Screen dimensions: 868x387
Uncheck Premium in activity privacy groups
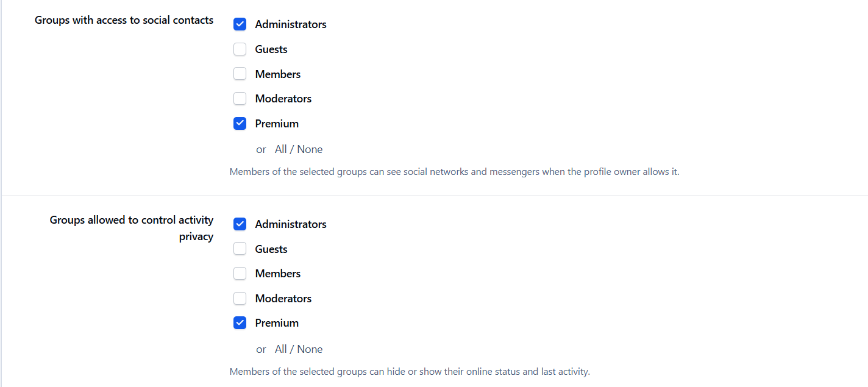[240, 323]
